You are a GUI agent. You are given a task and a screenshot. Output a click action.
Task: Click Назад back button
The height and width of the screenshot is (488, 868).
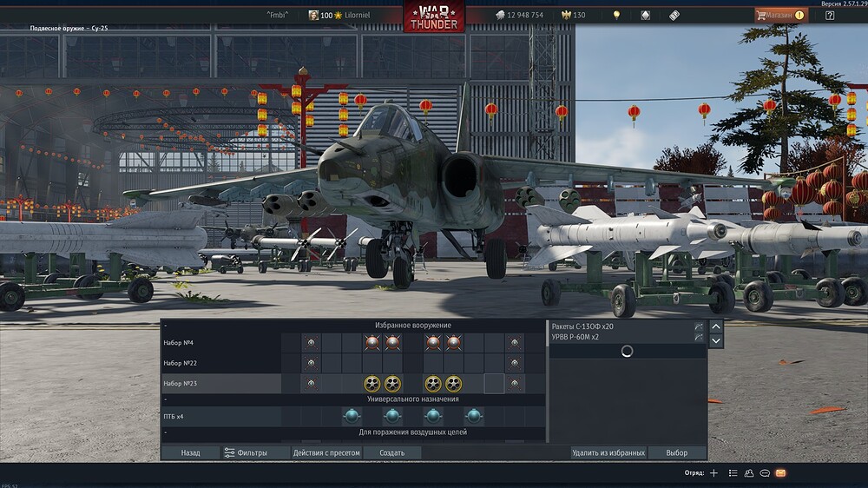point(190,452)
